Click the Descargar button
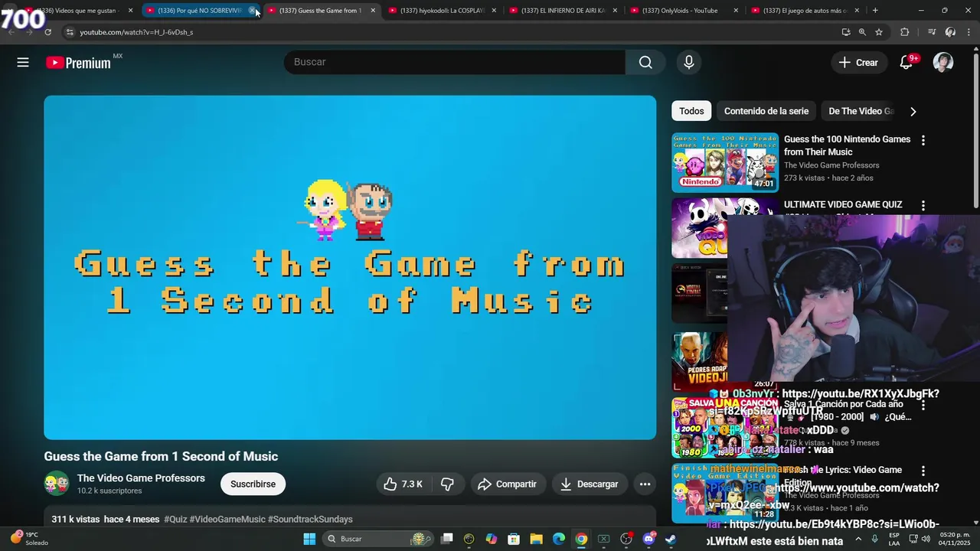 (590, 484)
